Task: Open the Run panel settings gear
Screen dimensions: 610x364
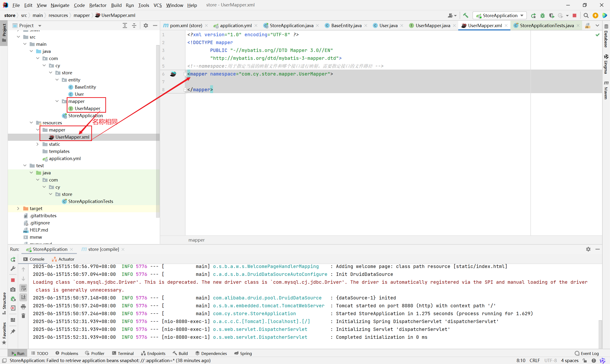Action: pos(588,249)
